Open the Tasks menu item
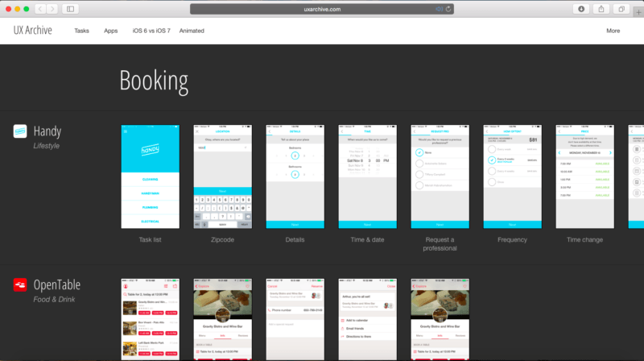This screenshot has width=644, height=361. 81,31
